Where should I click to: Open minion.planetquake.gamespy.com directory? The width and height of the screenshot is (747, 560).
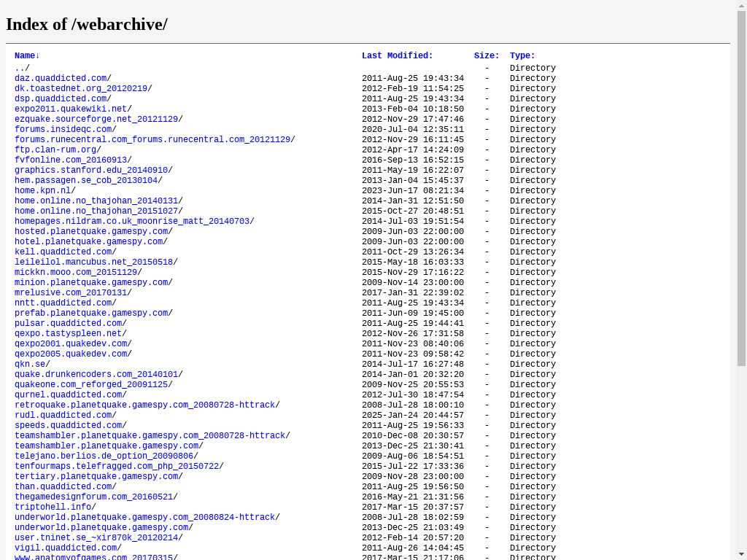[x=91, y=283]
